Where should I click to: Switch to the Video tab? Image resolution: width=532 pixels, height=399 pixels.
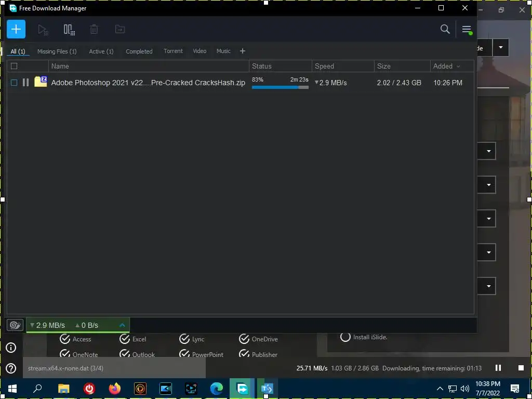point(199,51)
